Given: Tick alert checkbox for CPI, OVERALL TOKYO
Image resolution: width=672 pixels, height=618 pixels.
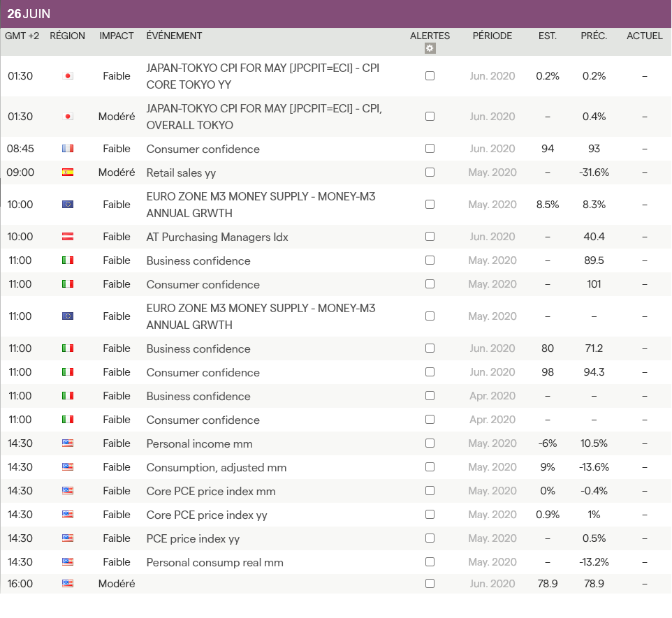Looking at the screenshot, I should pyautogui.click(x=430, y=117).
